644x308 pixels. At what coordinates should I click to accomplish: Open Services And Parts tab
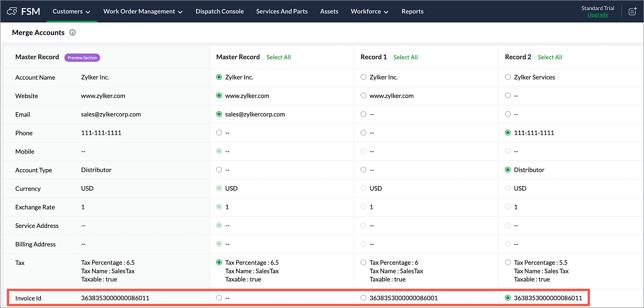point(282,12)
